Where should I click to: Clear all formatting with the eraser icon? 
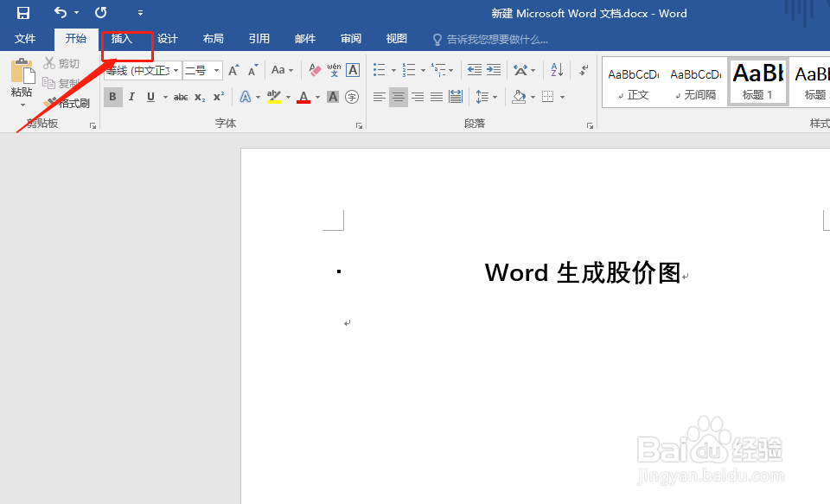(x=313, y=69)
